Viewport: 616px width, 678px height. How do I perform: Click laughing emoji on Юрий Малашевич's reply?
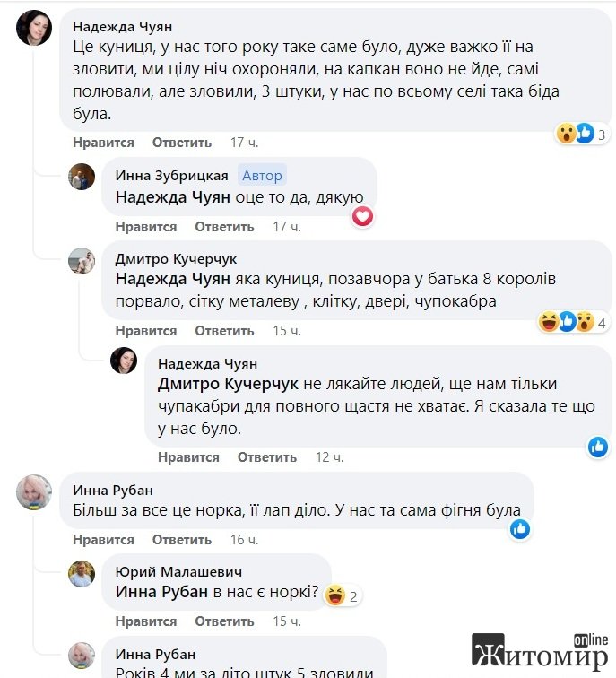click(x=336, y=595)
